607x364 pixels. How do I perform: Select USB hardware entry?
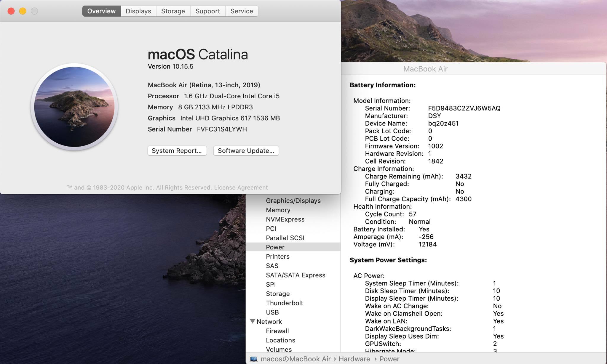272,312
